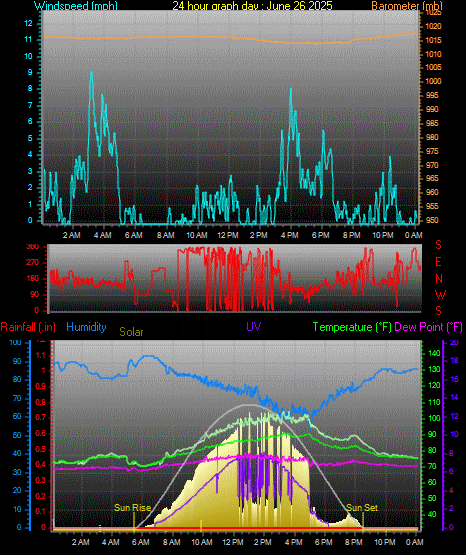466x555 pixels.
Task: Click the "Solar" legend label
Action: point(131,332)
